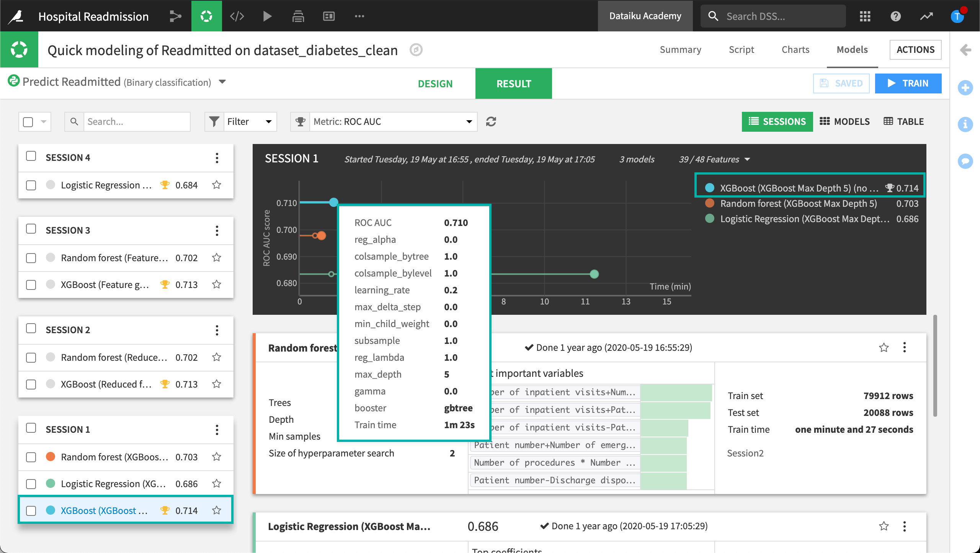Toggle the checkbox next to Logistic Regression SESSION 4
Image resolution: width=980 pixels, height=553 pixels.
32,185
